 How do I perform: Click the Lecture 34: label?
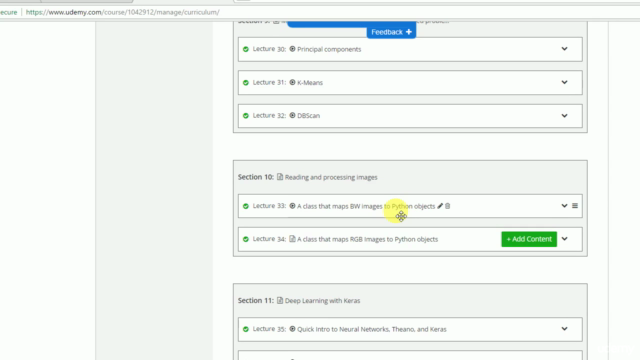point(269,239)
